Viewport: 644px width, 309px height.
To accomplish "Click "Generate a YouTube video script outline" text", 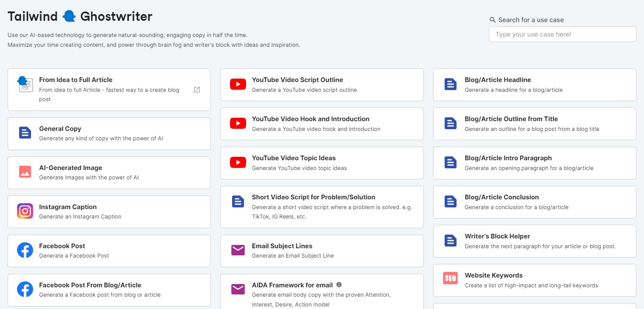I will 304,90.
